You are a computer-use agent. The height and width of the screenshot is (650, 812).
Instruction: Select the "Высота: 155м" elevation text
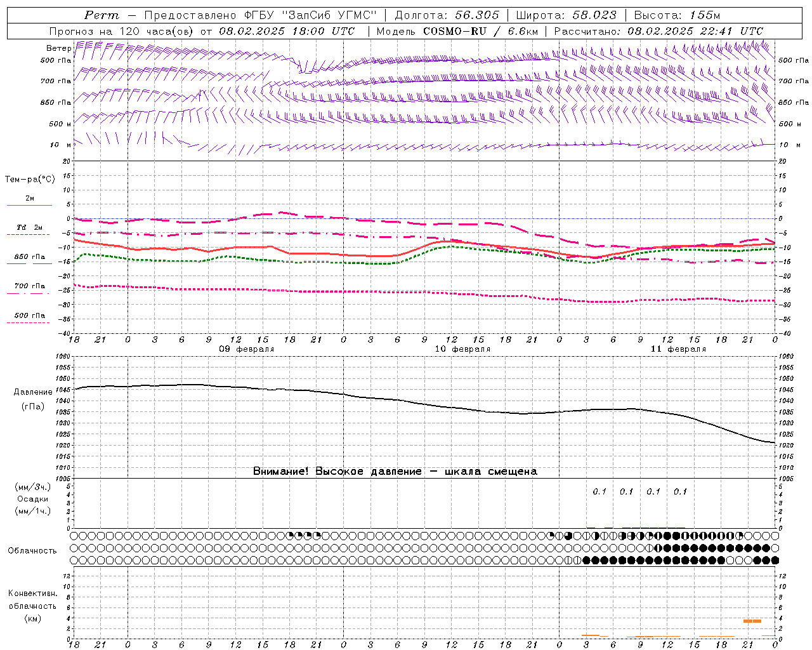coord(677,15)
